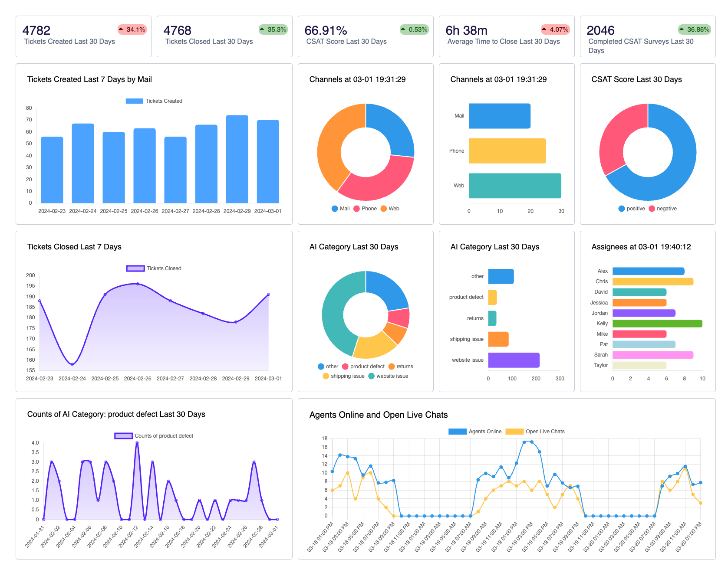The height and width of the screenshot is (576, 728).
Task: Click the orange Web segment of Channels donut
Action: 332,143
